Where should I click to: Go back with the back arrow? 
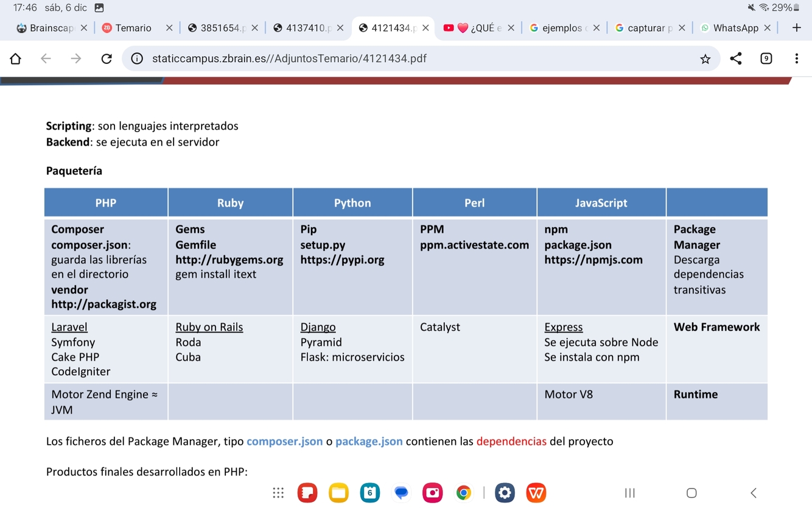tap(46, 58)
